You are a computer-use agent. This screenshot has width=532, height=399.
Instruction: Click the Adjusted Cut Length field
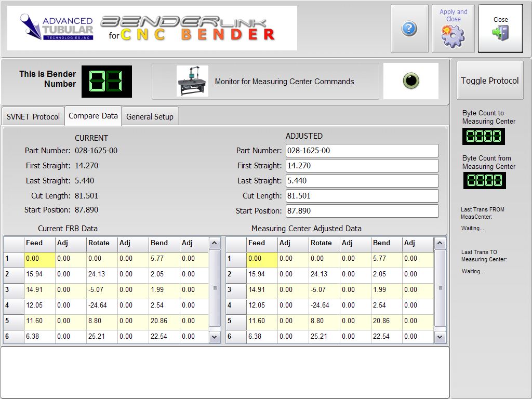362,196
